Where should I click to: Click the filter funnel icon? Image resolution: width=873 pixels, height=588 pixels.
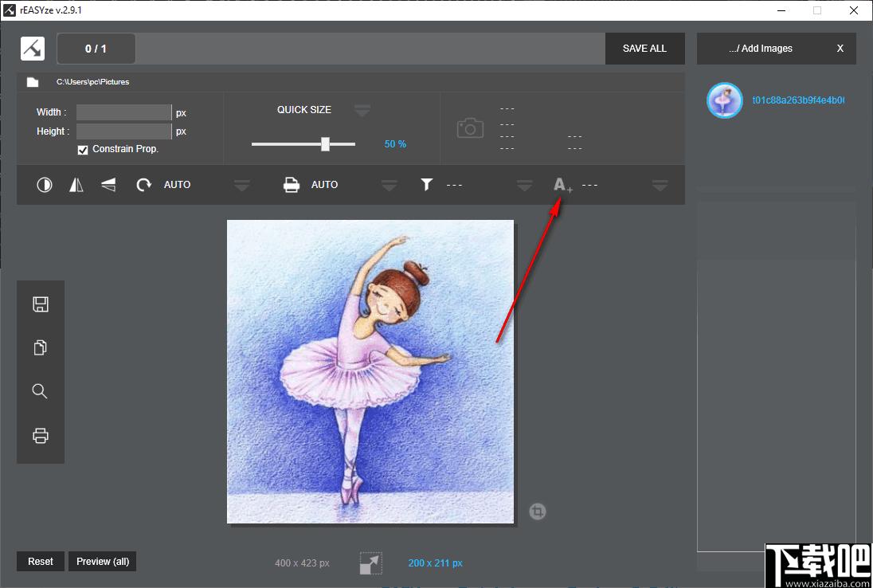pos(426,184)
